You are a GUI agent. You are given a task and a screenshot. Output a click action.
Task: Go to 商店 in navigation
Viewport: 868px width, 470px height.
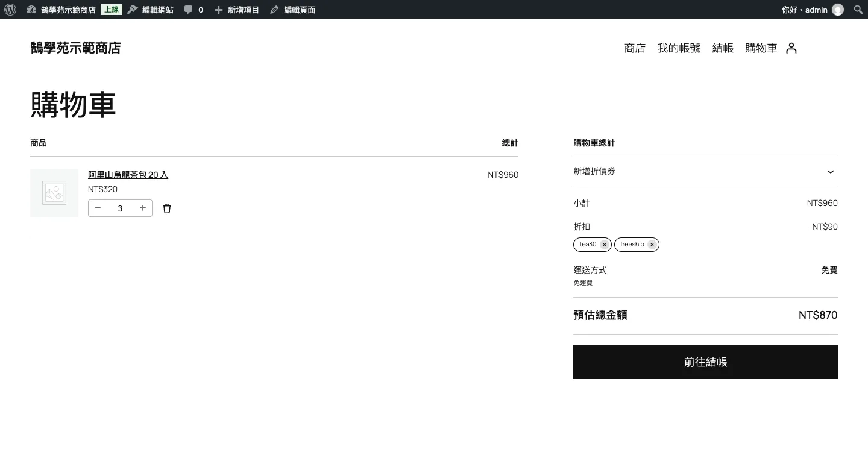(635, 48)
